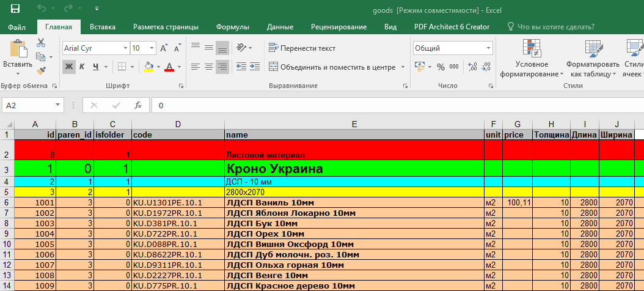Image resolution: width=644 pixels, height=291 pixels.
Task: Open Quick Access Toolbar customize arrow
Action: pos(97,8)
